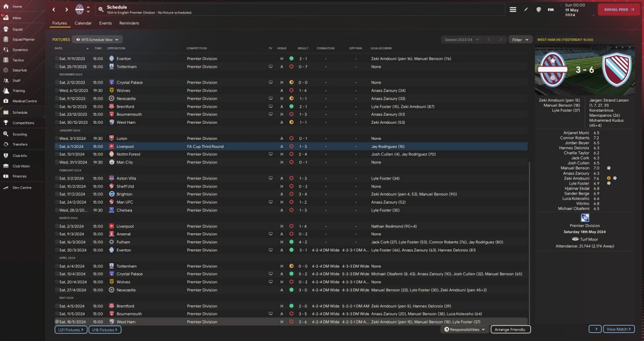Viewport: 644px width, 341px height.
Task: Click the pencil edit icon
Action: click(526, 10)
